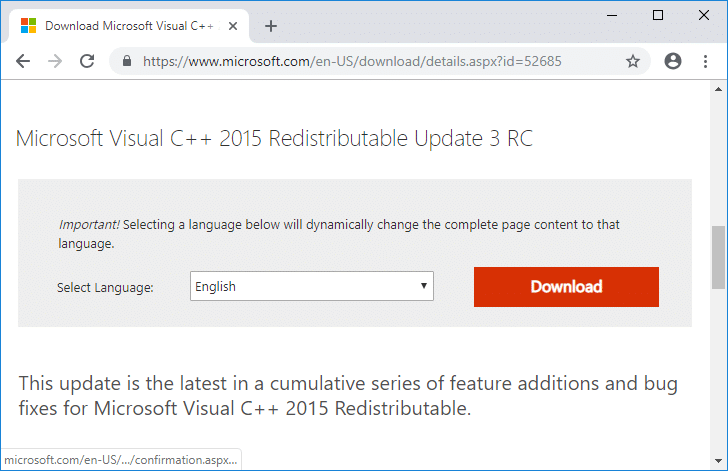Viewport: 728px width, 471px height.
Task: Maximize the Chrome window
Action: (x=658, y=15)
